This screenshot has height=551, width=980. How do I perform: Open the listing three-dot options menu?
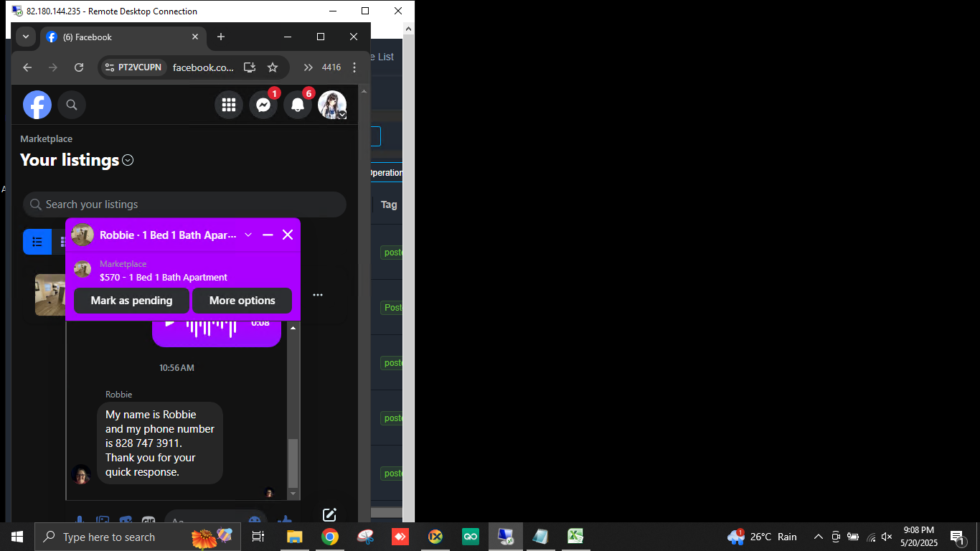pos(318,295)
